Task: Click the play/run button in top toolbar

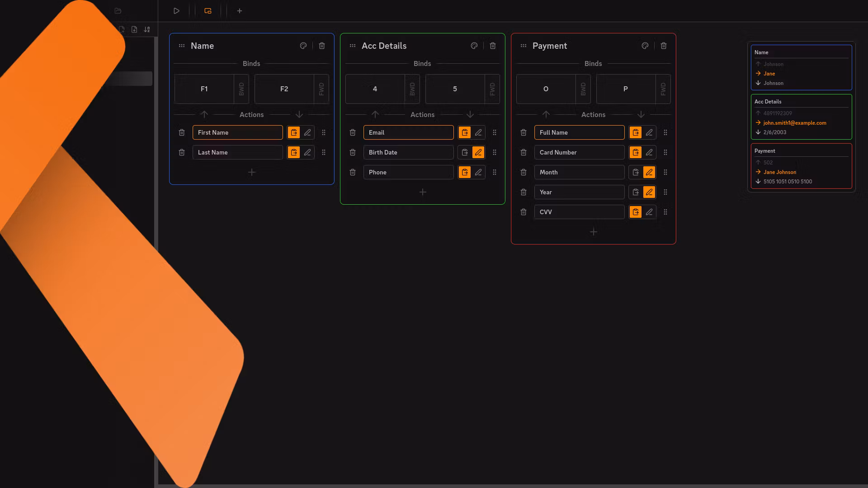Action: pyautogui.click(x=176, y=11)
